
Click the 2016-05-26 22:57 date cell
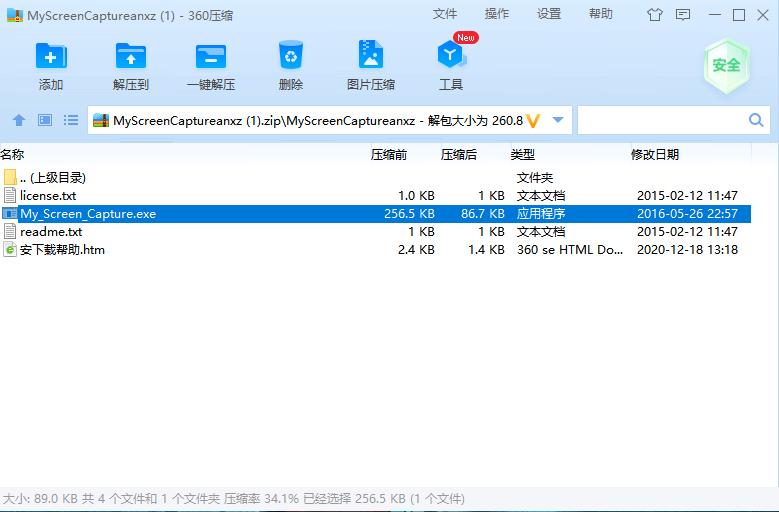pos(688,214)
